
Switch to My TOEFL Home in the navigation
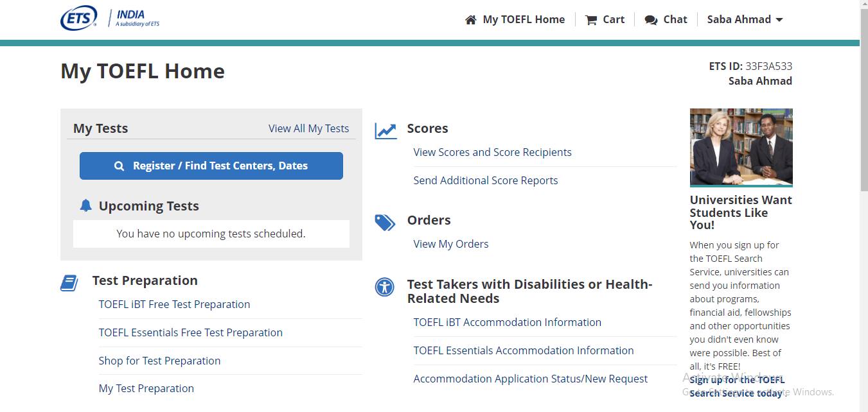point(523,19)
